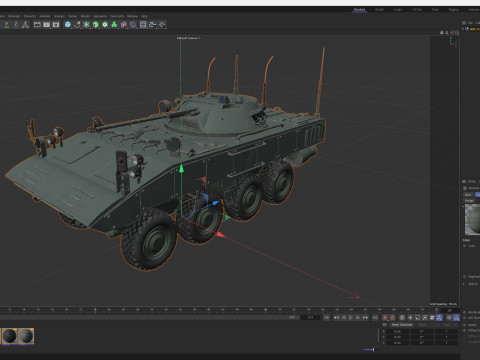Open the Render menu

coord(85,16)
